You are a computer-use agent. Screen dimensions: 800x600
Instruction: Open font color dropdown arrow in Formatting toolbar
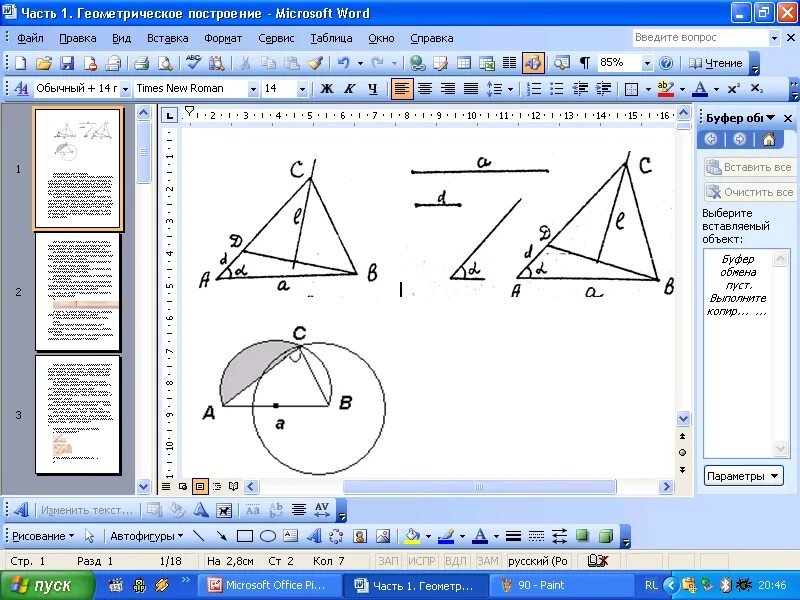coord(716,89)
